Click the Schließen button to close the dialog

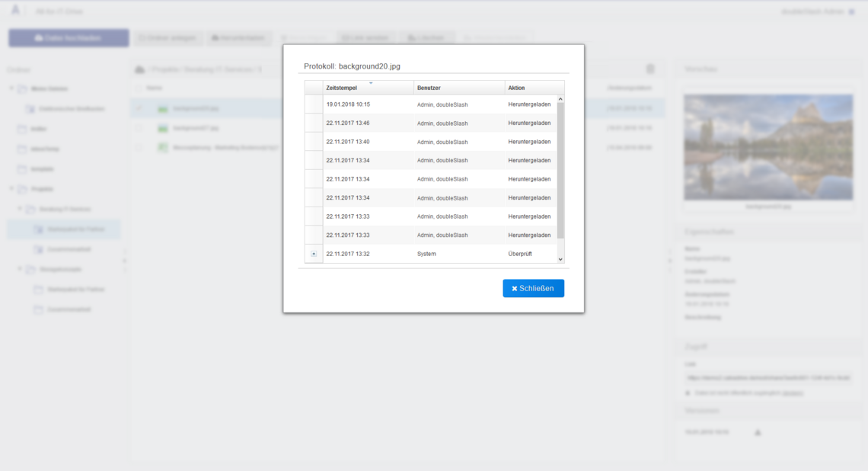tap(533, 288)
